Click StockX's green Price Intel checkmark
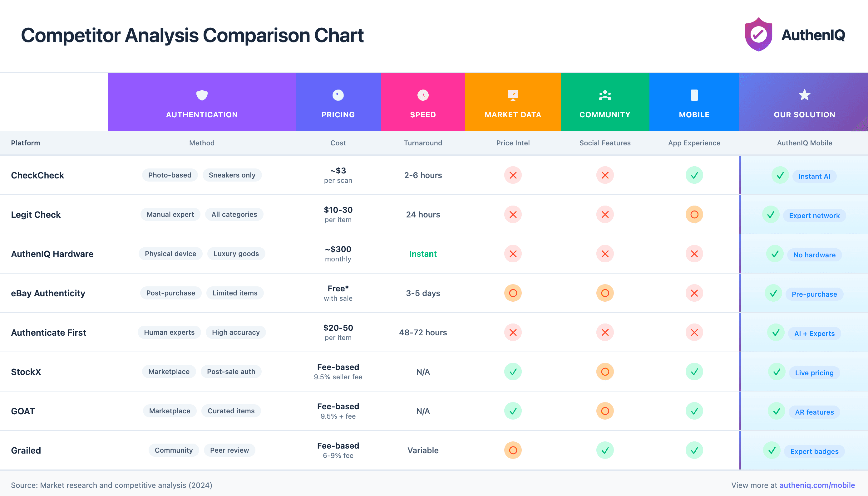Image resolution: width=868 pixels, height=496 pixels. (x=513, y=372)
